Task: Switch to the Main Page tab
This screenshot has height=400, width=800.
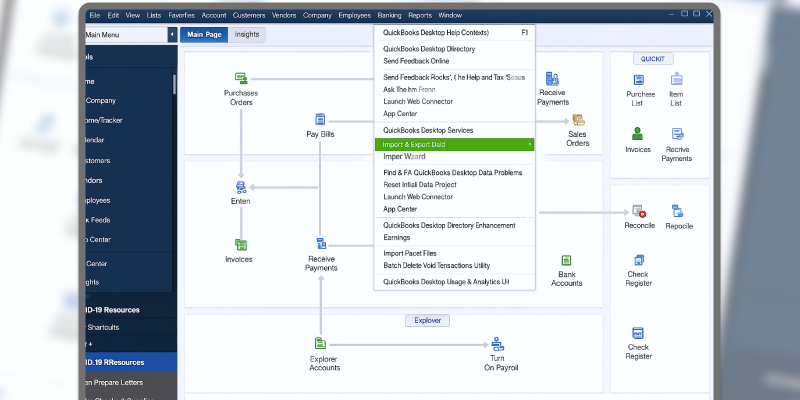Action: click(204, 35)
